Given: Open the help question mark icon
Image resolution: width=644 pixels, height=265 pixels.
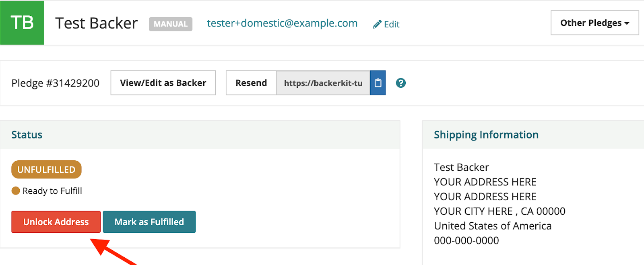Looking at the screenshot, I should [x=400, y=83].
